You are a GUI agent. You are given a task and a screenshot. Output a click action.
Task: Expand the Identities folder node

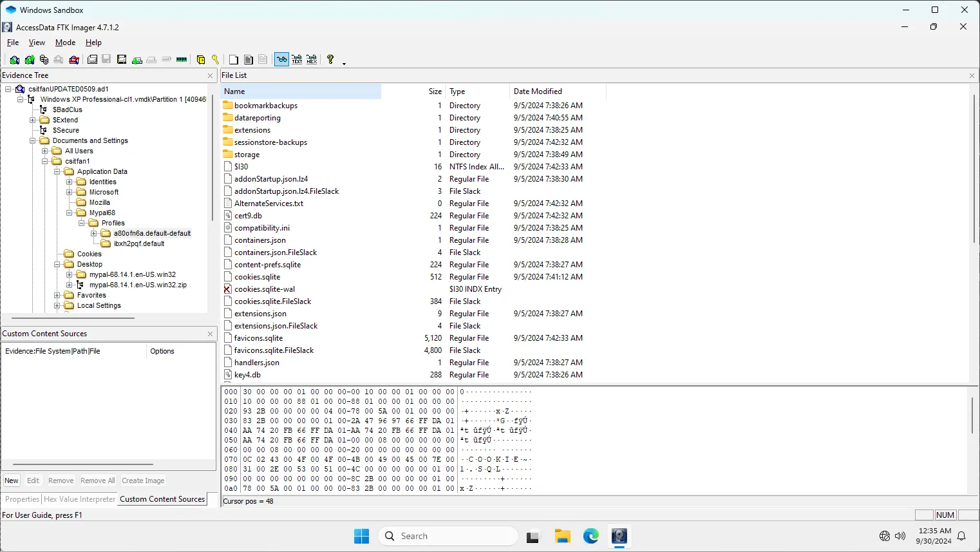(70, 182)
